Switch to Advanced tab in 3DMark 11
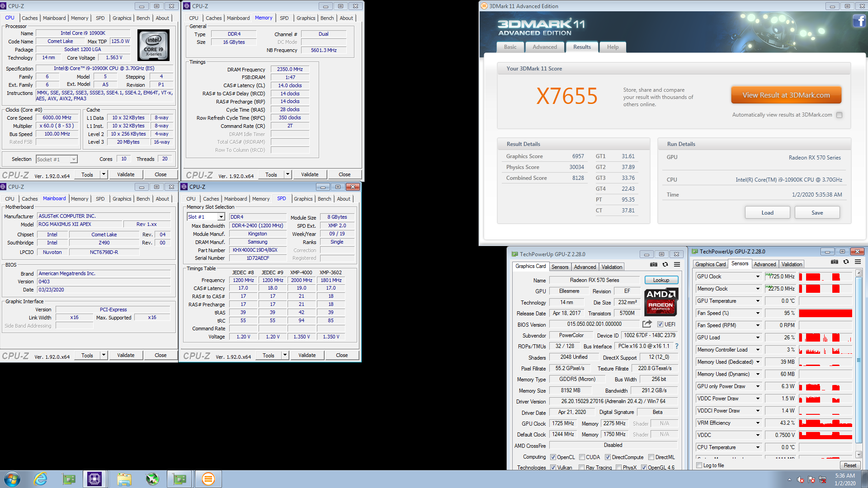This screenshot has width=868, height=488. (x=545, y=47)
